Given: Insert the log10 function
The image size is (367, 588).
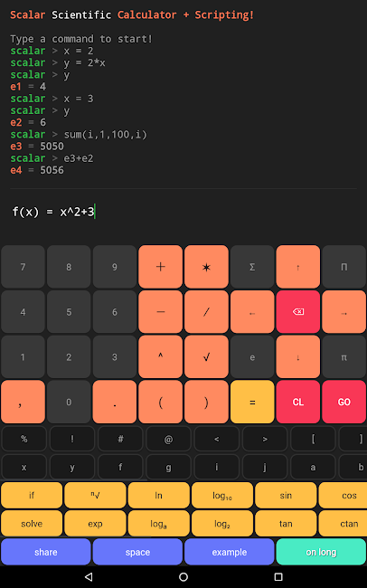Looking at the screenshot, I should click(x=222, y=496).
